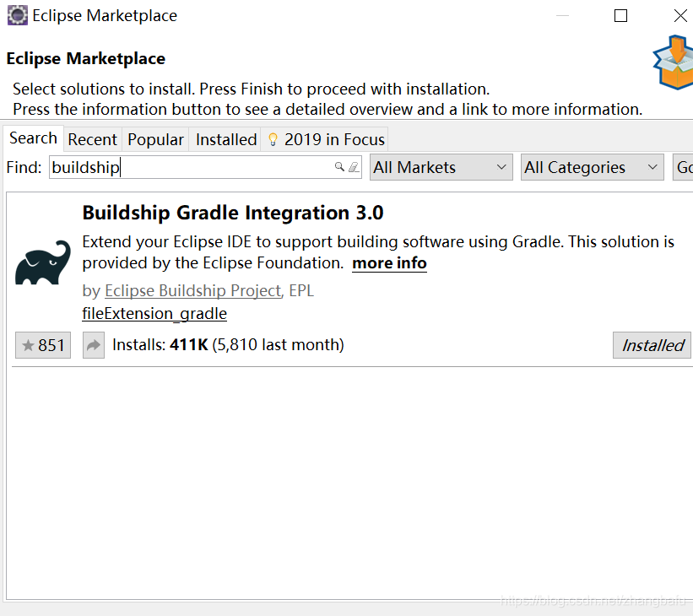
Task: Click the Go button
Action: click(683, 167)
